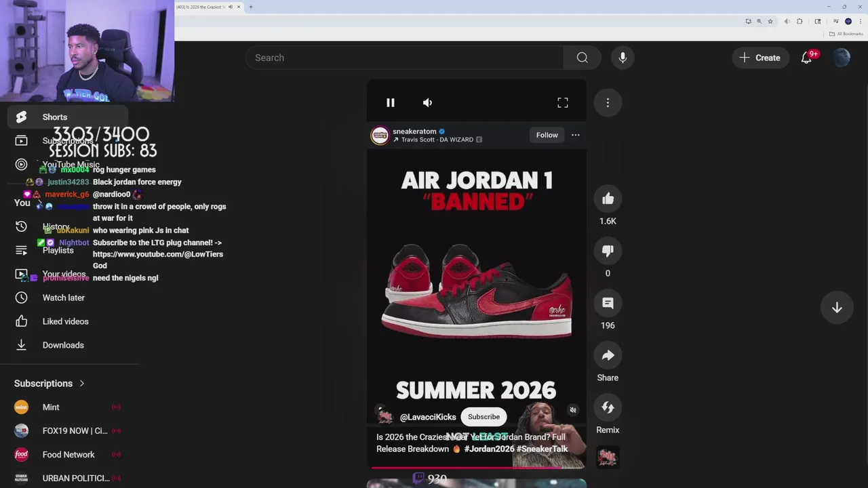Click the Short's red progress bar
The width and height of the screenshot is (868, 488).
click(476, 467)
